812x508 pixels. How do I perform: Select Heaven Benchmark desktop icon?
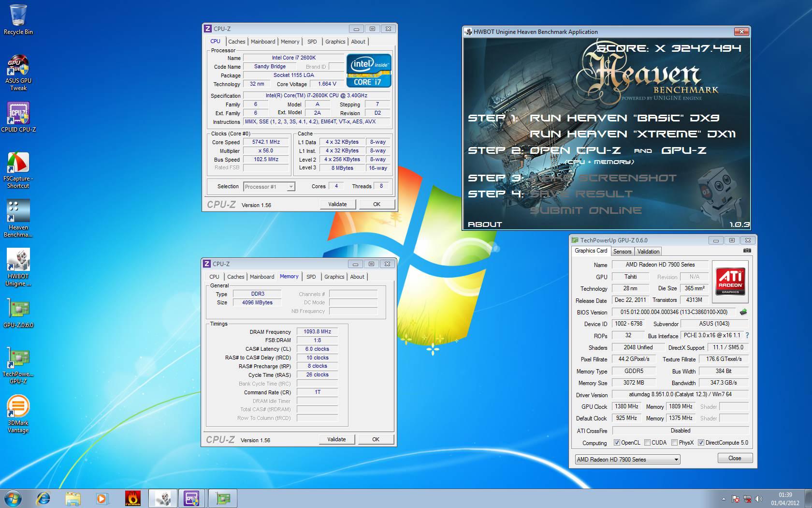click(18, 219)
